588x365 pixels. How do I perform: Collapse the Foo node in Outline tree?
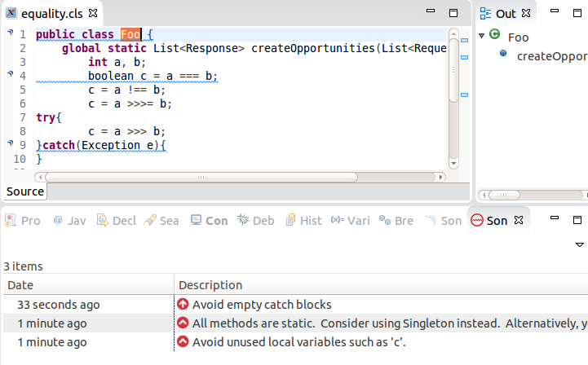482,36
